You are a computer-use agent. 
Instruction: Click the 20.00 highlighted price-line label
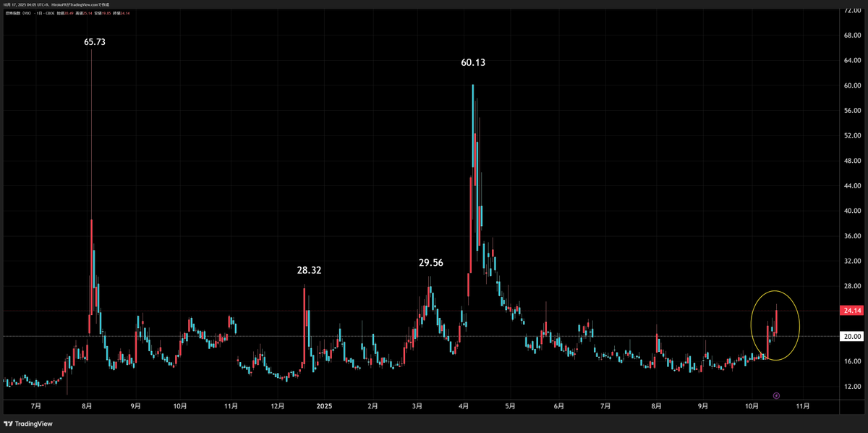(851, 337)
